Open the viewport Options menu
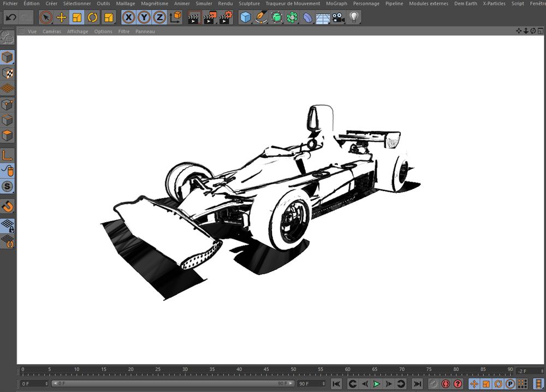The height and width of the screenshot is (392, 546). click(103, 31)
